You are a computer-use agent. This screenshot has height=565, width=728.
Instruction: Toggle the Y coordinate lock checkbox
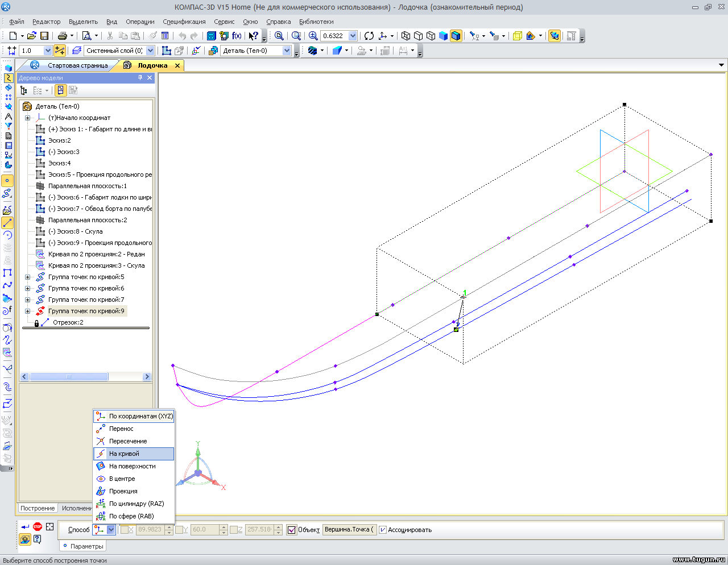pos(179,530)
